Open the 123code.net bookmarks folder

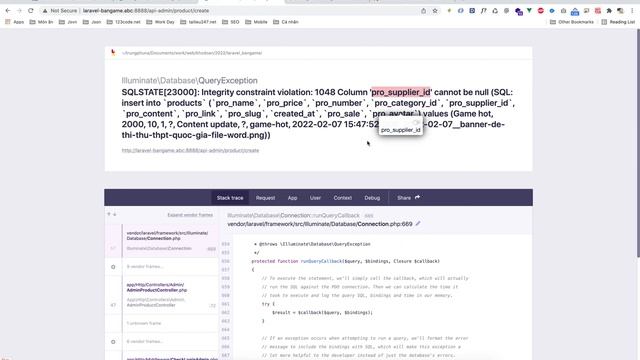click(123, 22)
